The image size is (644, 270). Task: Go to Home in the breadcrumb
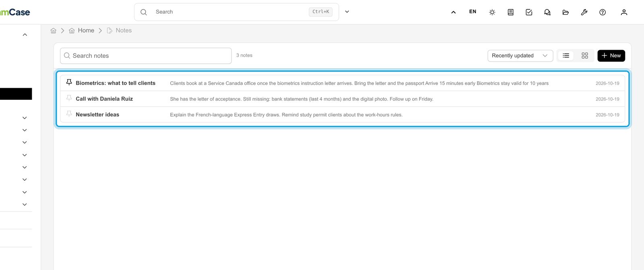point(86,31)
